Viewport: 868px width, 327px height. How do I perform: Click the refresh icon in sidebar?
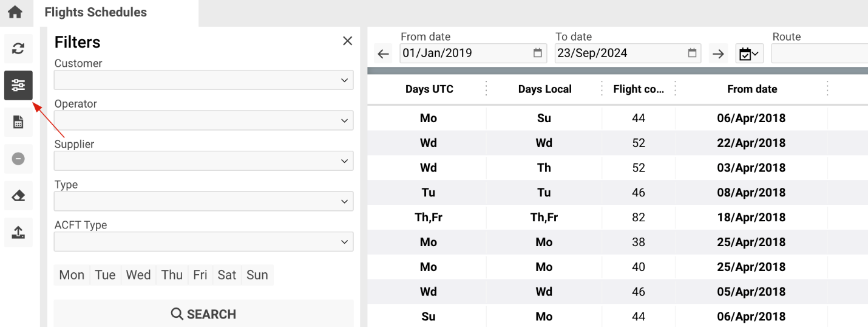coord(18,49)
